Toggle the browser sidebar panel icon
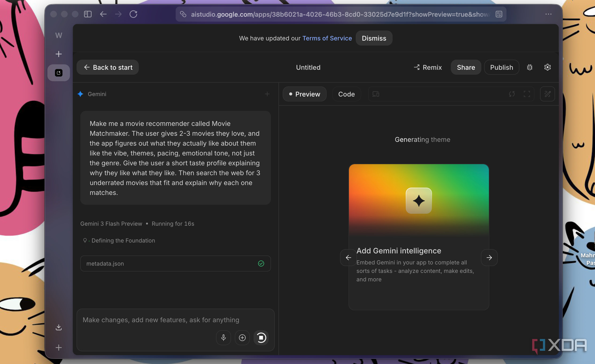 88,14
